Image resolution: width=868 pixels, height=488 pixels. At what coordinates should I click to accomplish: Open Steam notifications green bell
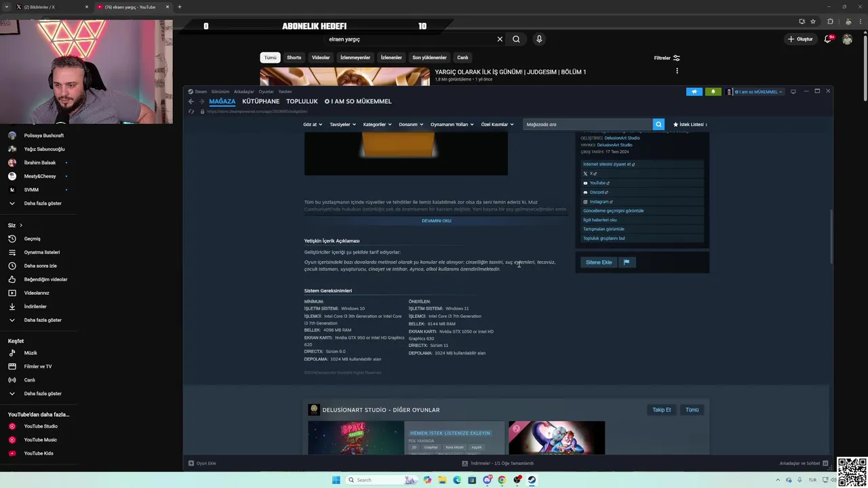pos(713,91)
